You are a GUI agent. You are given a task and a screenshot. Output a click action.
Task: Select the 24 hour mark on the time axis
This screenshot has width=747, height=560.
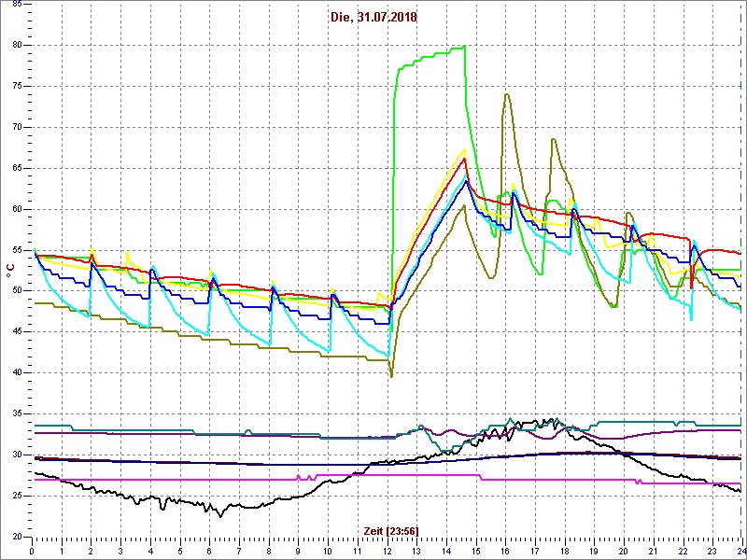coord(740,550)
